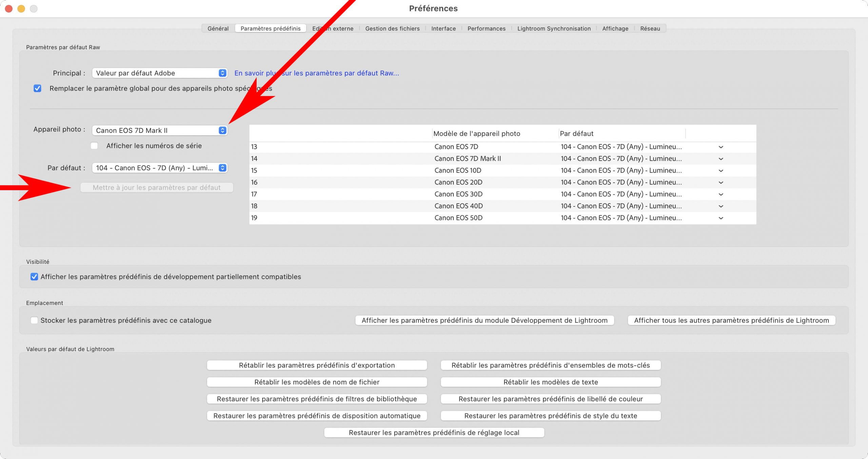Click the yellow minimize window button
Image resolution: width=868 pixels, height=459 pixels.
pyautogui.click(x=21, y=8)
